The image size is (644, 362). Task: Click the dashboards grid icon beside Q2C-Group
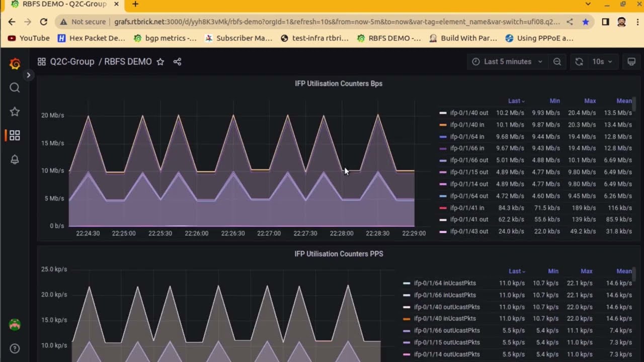[x=42, y=62]
